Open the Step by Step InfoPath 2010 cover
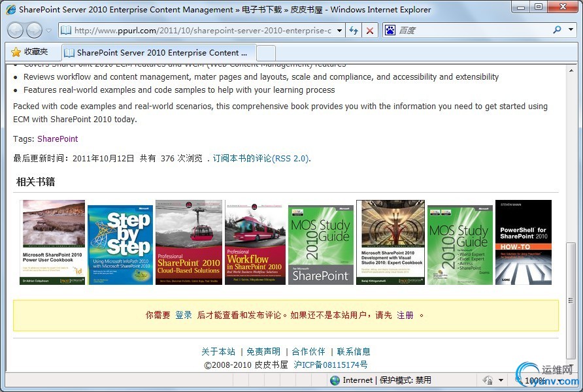This screenshot has width=583, height=392. point(120,245)
